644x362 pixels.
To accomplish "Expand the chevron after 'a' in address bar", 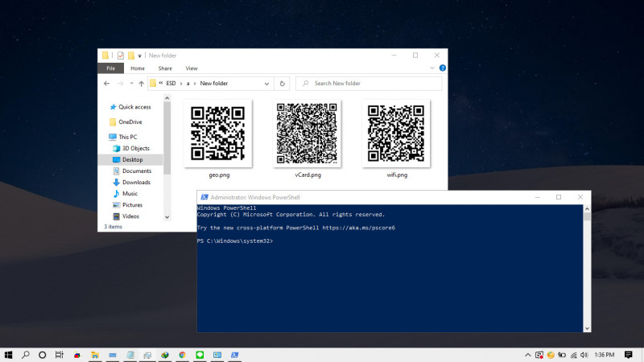I will click(195, 84).
